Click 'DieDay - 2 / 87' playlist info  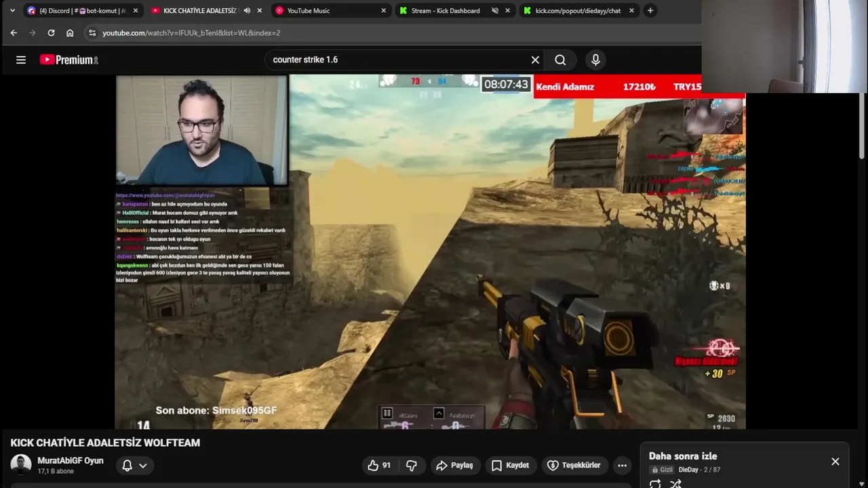(x=699, y=470)
